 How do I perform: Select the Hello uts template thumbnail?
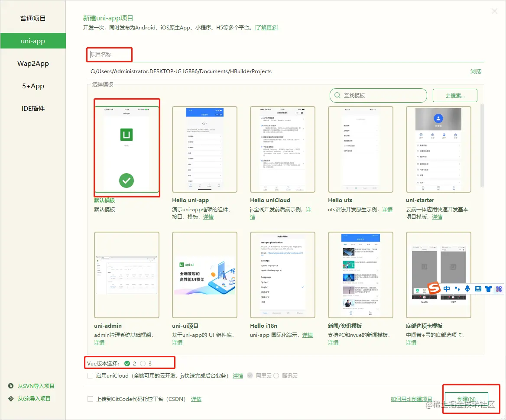tap(360, 149)
